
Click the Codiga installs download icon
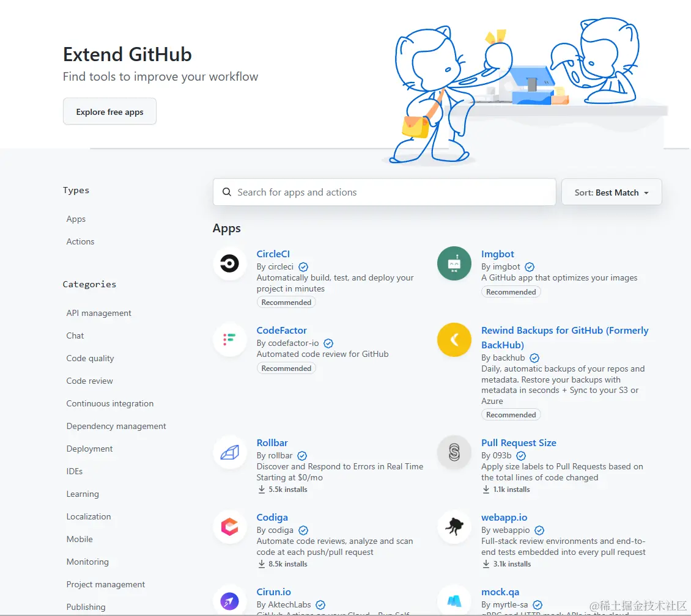click(261, 563)
